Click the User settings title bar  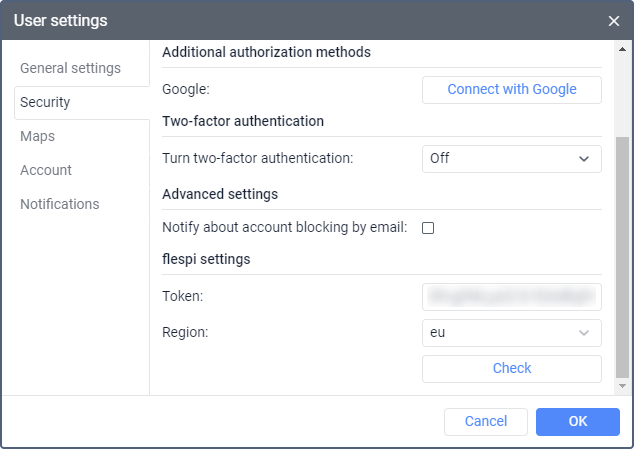click(x=300, y=20)
